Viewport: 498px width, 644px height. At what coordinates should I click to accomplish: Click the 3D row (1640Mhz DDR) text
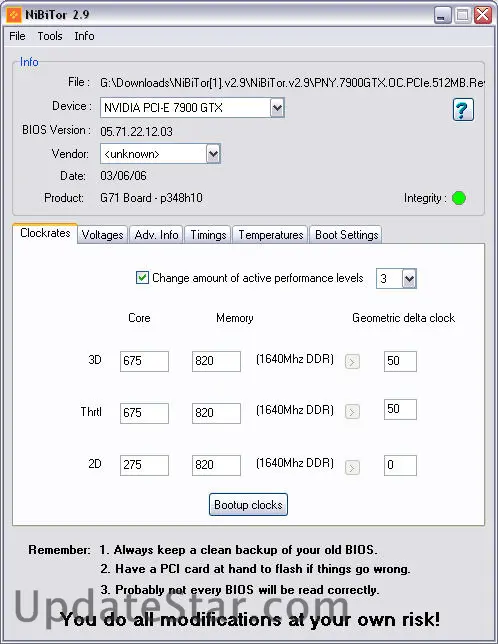point(295,359)
